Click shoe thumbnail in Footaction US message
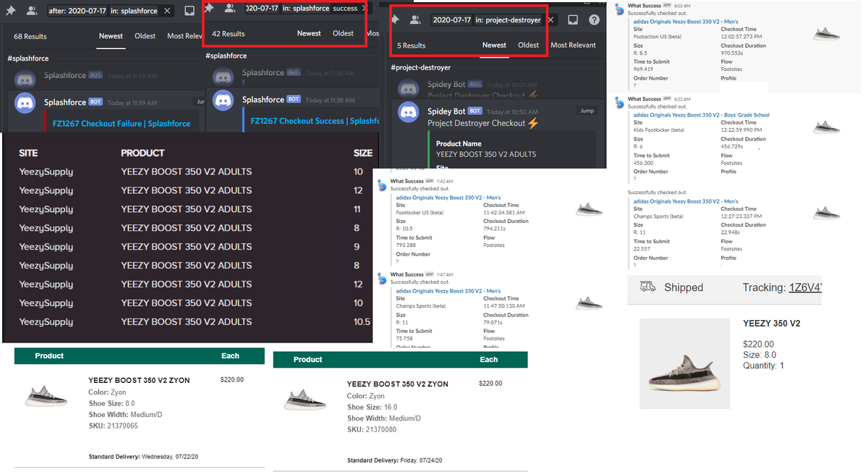Screen dimensions: 868x472 click(826, 34)
